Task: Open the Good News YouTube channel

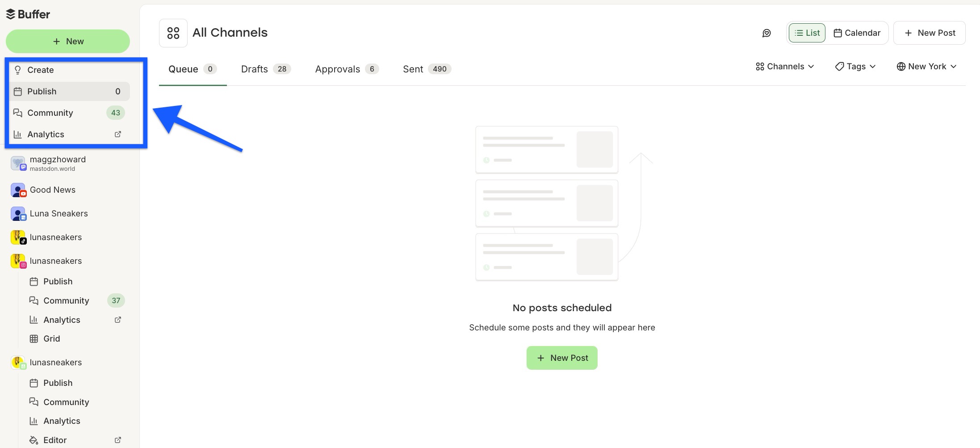Action: coord(52,190)
